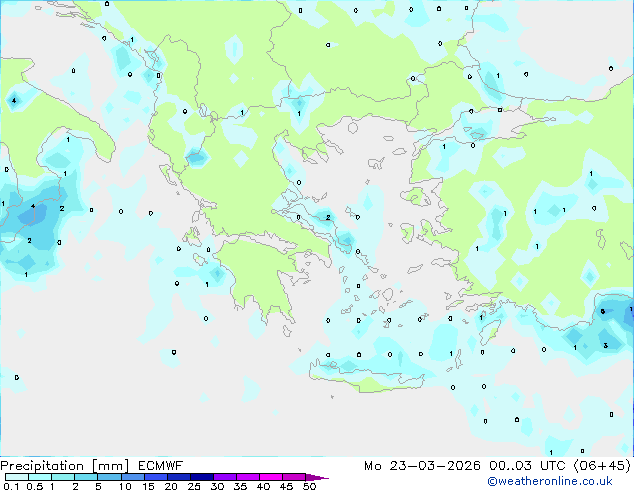Click the weatheronline.co.uk copyright link
Screen dimensions: 634x490
pyautogui.click(x=550, y=481)
